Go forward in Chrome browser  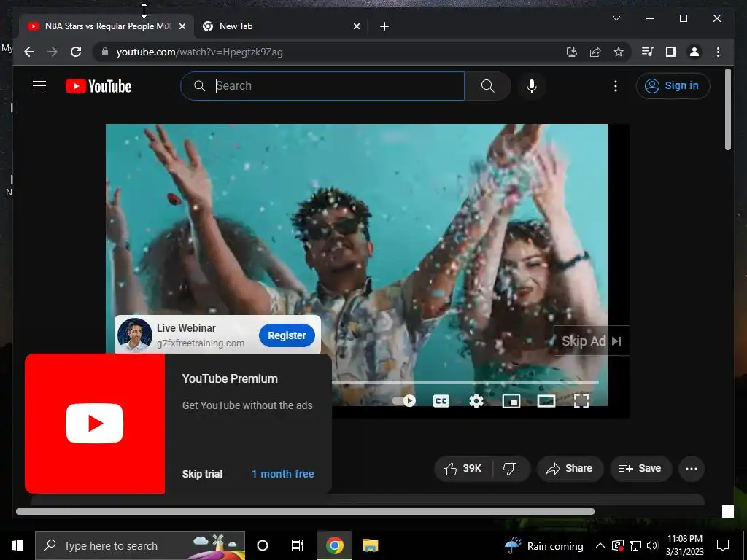pos(53,52)
